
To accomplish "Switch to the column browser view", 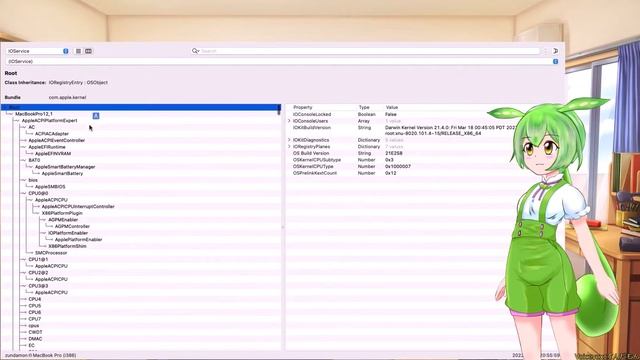I will click(x=88, y=51).
